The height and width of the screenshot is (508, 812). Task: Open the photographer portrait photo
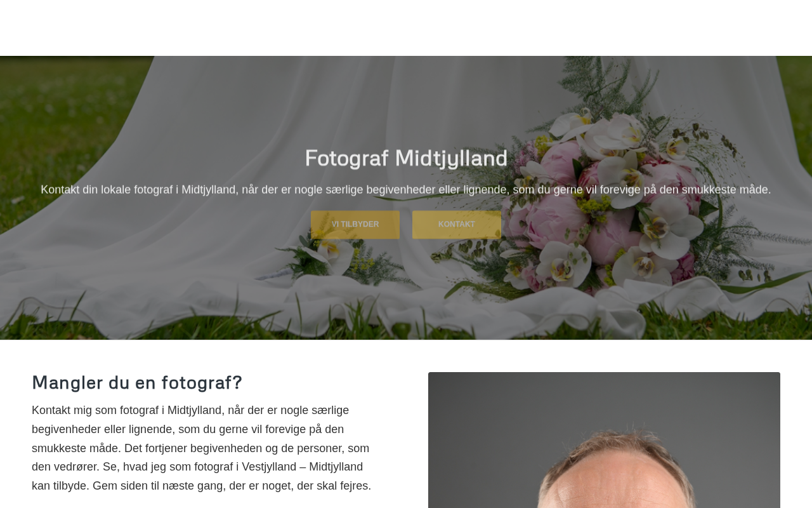pyautogui.click(x=604, y=440)
